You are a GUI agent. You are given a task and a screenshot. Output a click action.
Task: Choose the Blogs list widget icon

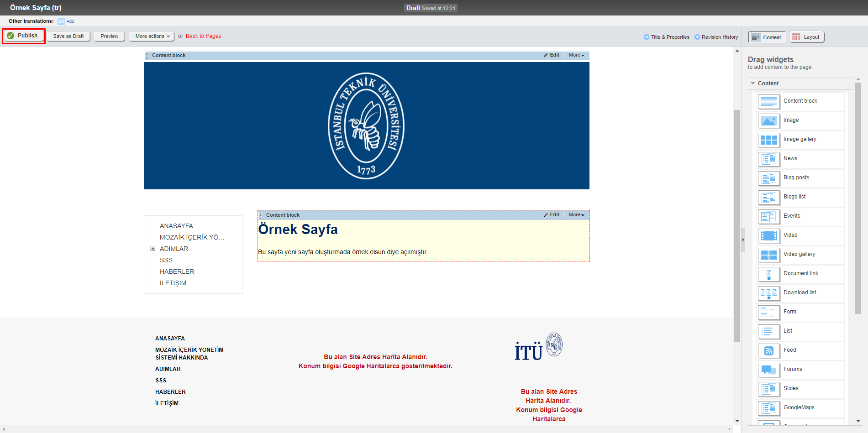pyautogui.click(x=769, y=197)
